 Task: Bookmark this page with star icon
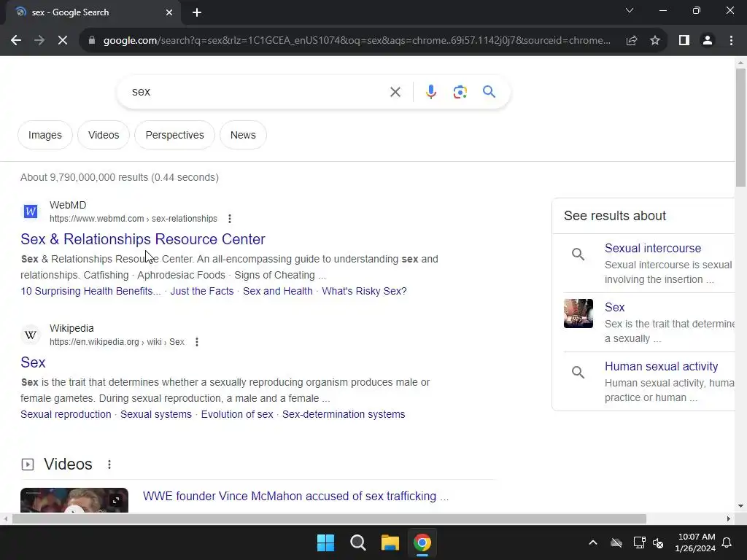tap(655, 41)
